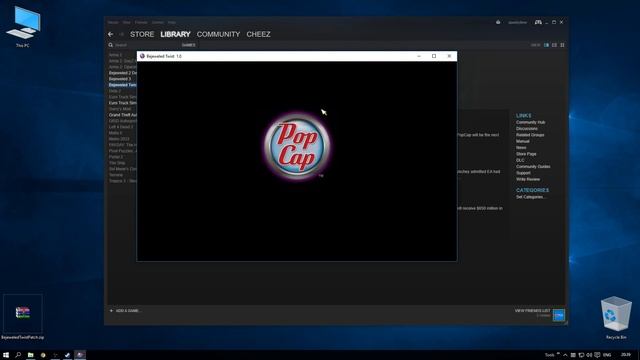Screen dimensions: 640x360
Task: Select Portal 2 in the library list
Action: pos(116,157)
